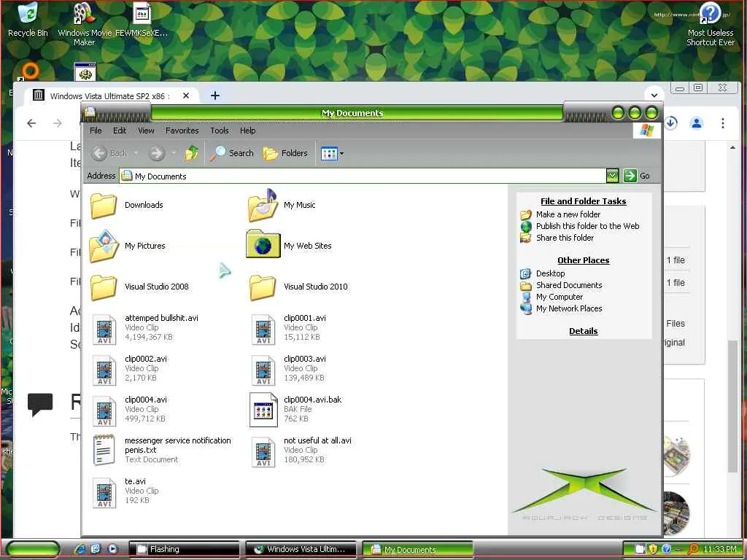Click browser downloads icon

(x=671, y=122)
